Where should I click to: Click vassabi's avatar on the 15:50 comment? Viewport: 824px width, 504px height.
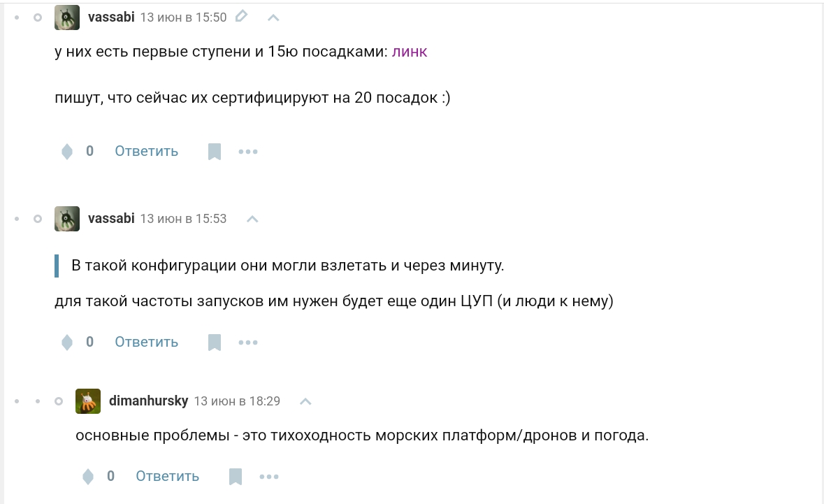tap(66, 17)
